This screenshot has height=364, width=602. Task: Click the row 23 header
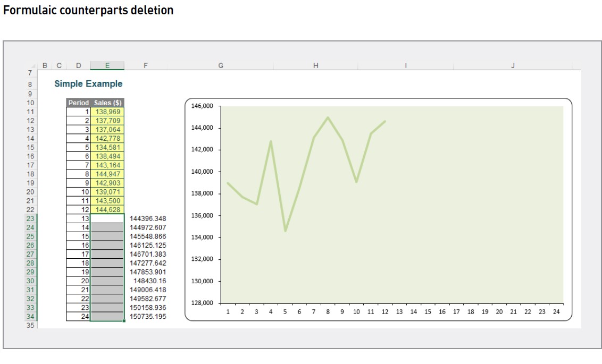point(31,217)
